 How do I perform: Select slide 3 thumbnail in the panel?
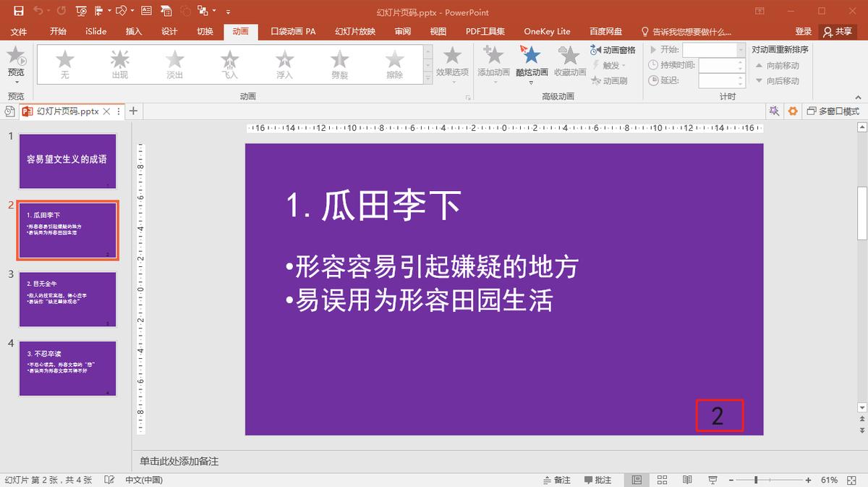[x=67, y=299]
